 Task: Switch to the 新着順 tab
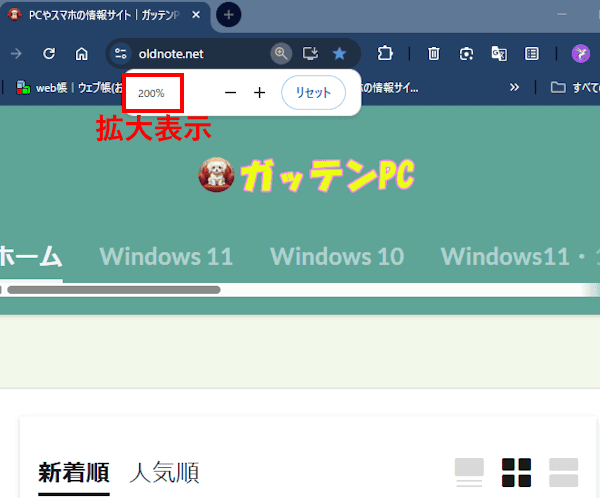[74, 472]
